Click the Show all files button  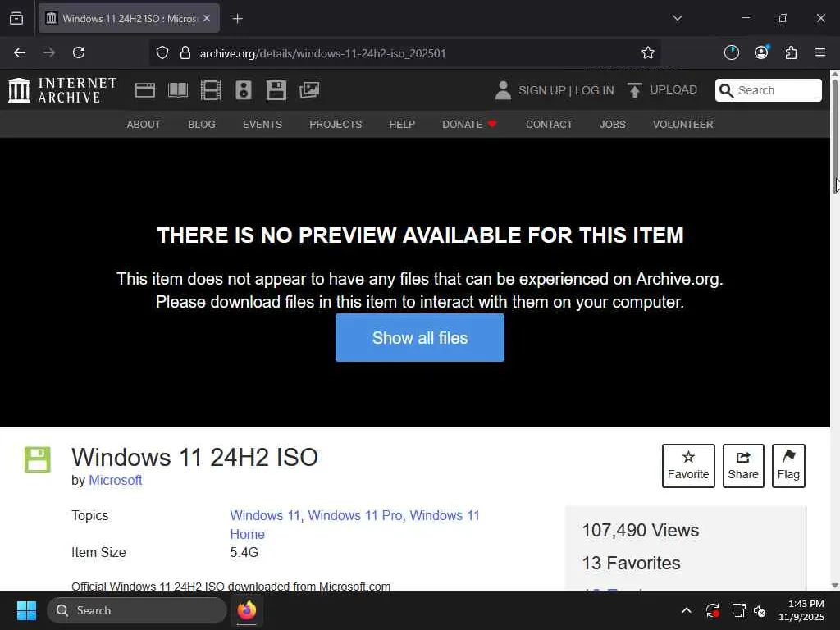point(419,337)
